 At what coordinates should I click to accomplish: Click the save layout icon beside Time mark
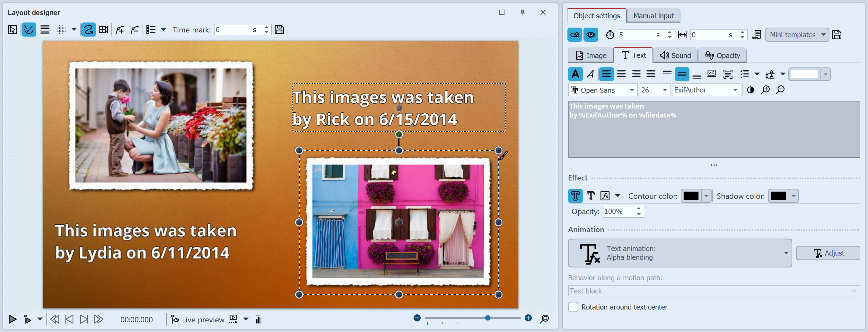point(279,30)
